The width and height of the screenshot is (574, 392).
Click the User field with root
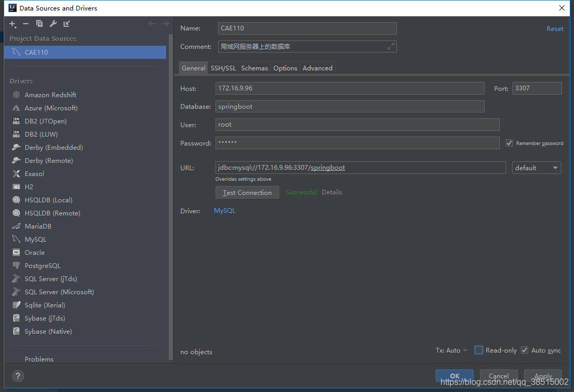[x=357, y=125]
